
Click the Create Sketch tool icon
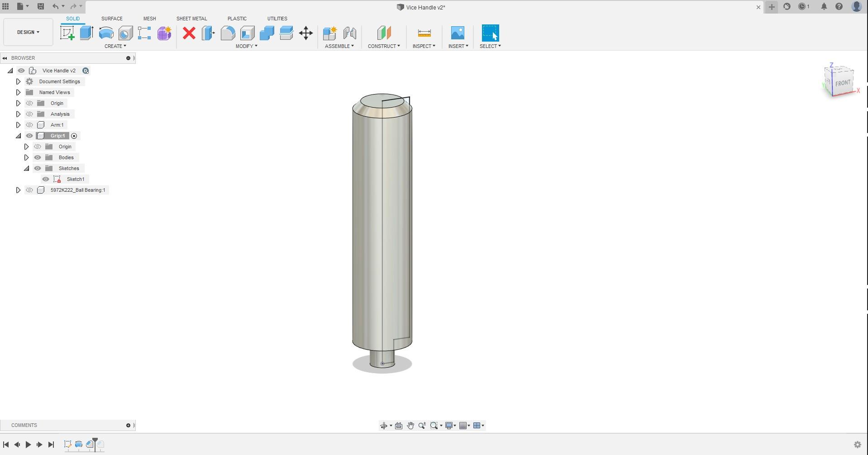67,33
